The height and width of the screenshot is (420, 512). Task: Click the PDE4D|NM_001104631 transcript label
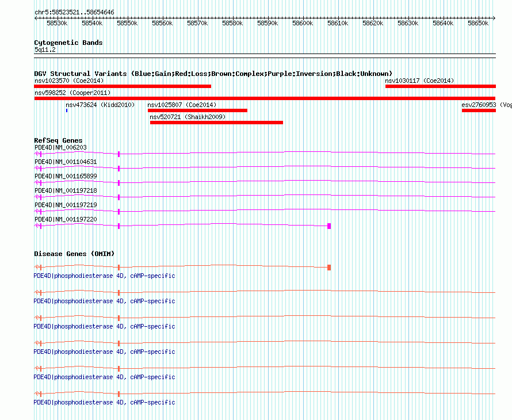coord(66,162)
